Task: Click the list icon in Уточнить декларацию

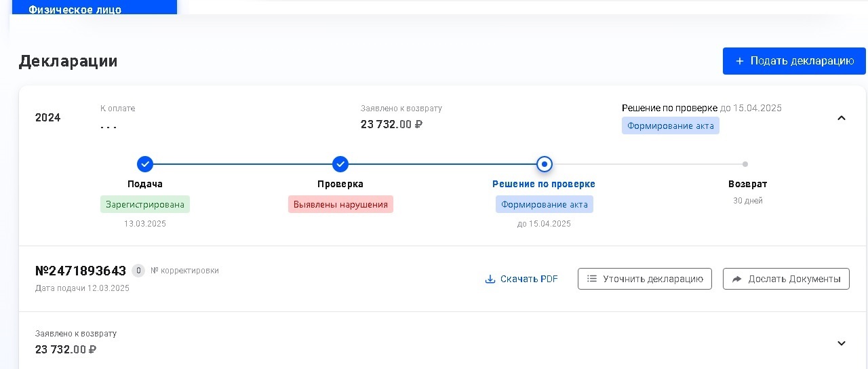Action: click(x=592, y=279)
